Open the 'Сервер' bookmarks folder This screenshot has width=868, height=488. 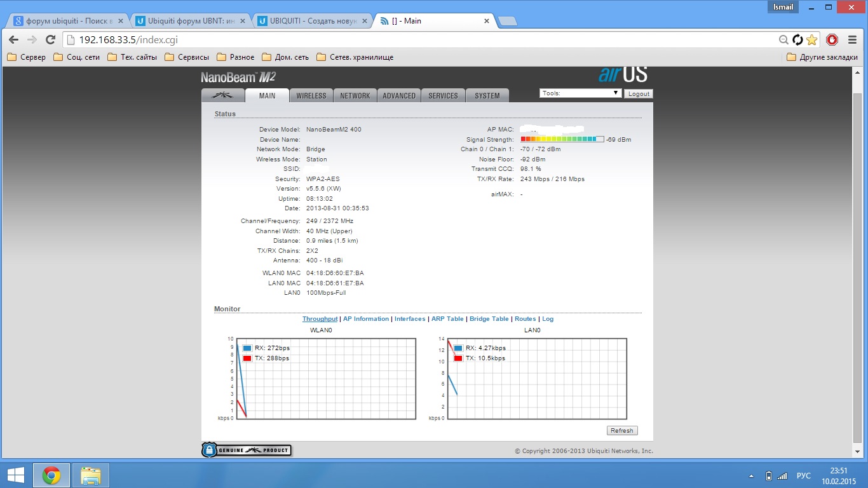[26, 57]
